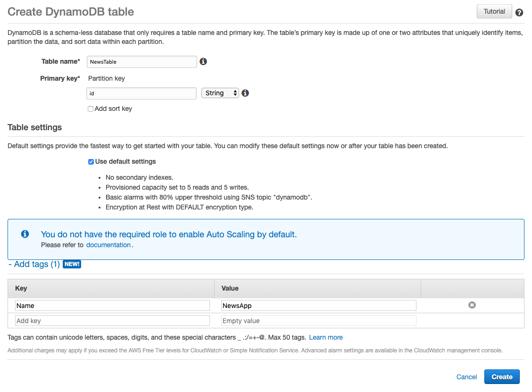The image size is (532, 392).
Task: Click the Auto Scaling notice info icon
Action: tap(25, 234)
